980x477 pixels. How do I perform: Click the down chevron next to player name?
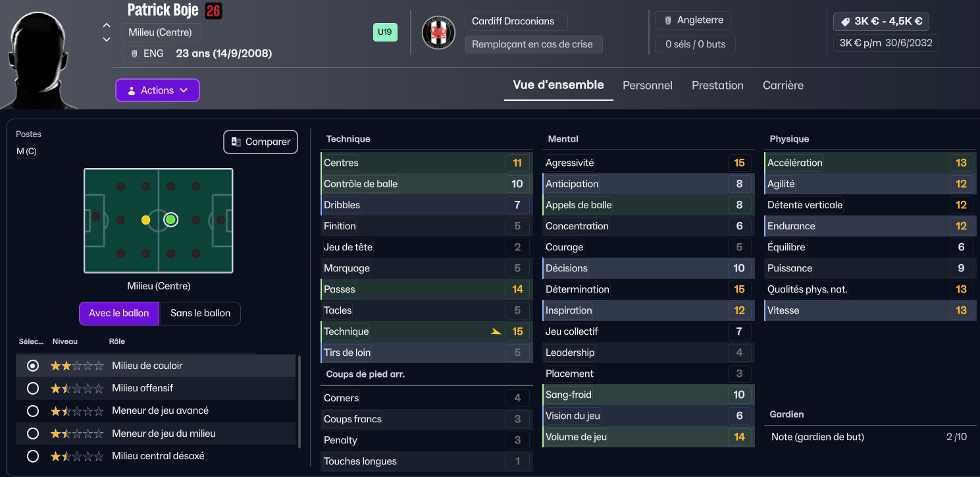click(x=107, y=40)
